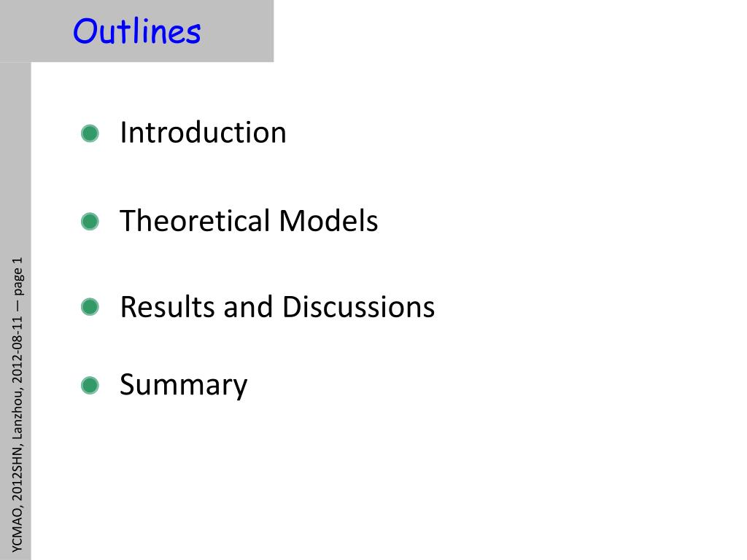This screenshot has width=747, height=560.
Task: Select the Introduction outline item
Action: pos(203,133)
